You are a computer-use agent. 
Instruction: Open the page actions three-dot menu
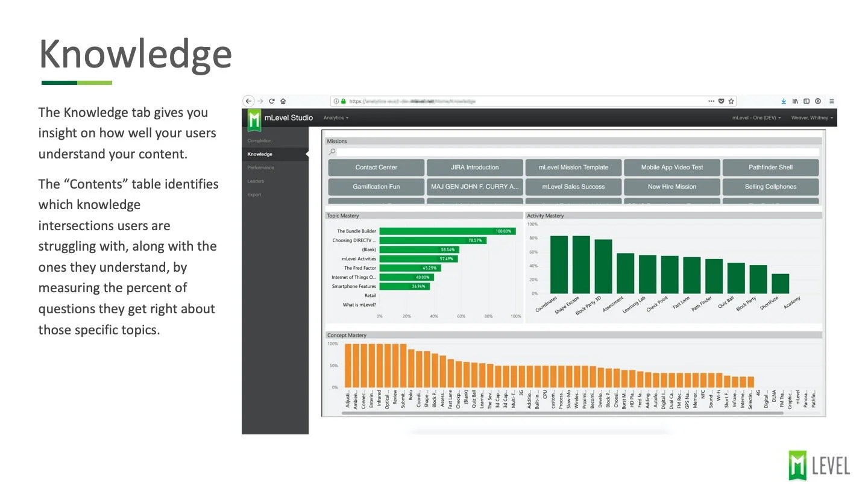712,101
